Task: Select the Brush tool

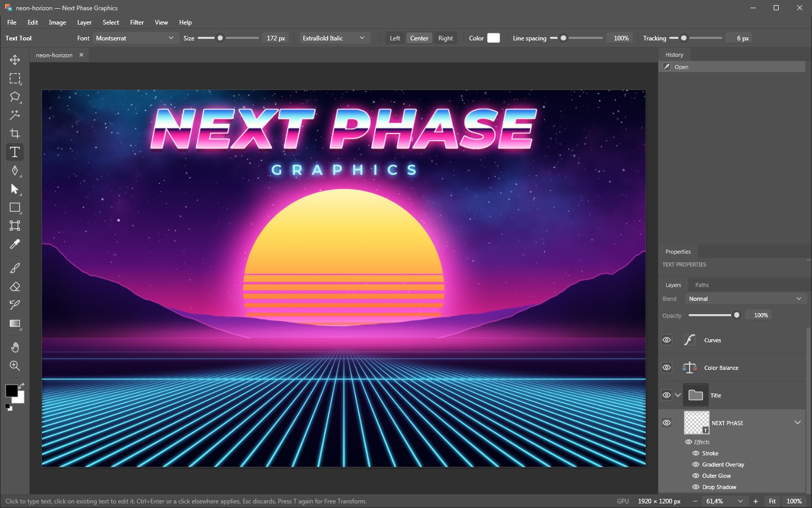Action: click(15, 268)
